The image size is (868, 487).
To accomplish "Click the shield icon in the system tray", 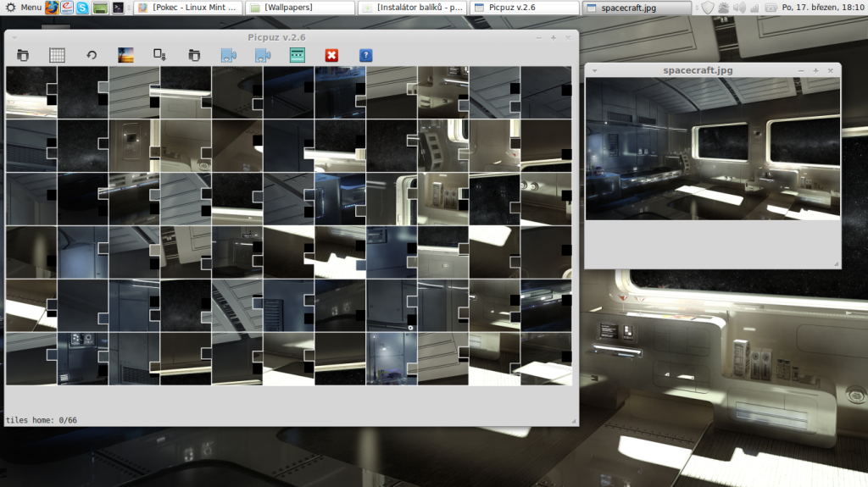I will click(x=708, y=7).
